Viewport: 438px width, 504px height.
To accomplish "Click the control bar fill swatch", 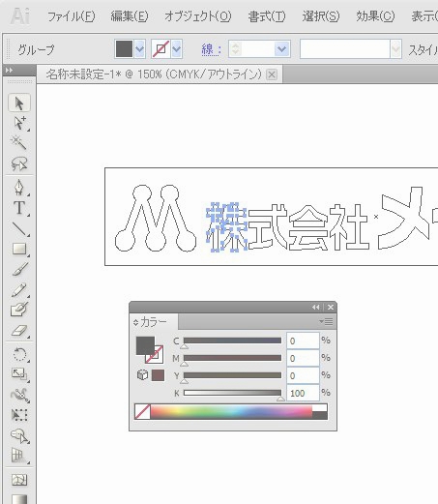I will pyautogui.click(x=124, y=49).
